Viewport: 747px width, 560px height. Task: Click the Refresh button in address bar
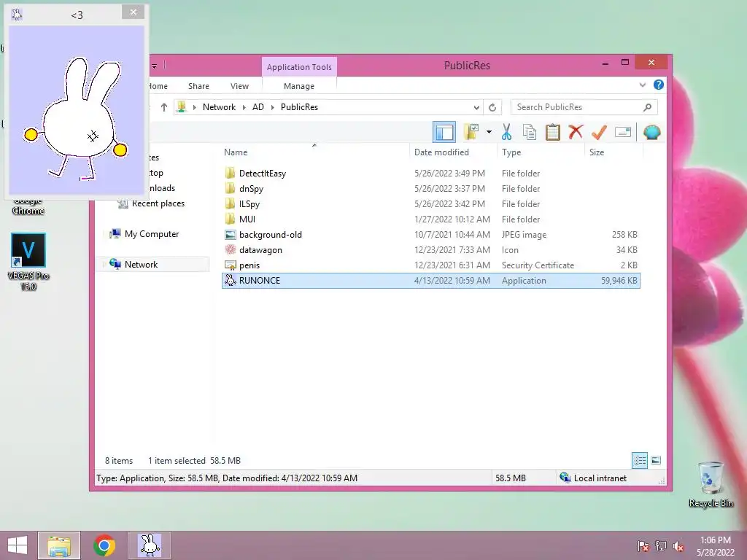pos(492,107)
